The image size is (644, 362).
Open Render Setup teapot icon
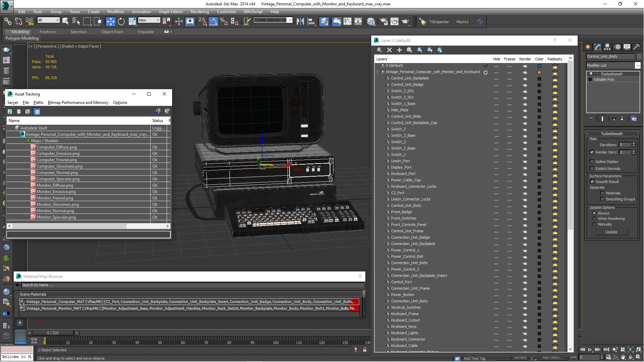click(x=384, y=21)
